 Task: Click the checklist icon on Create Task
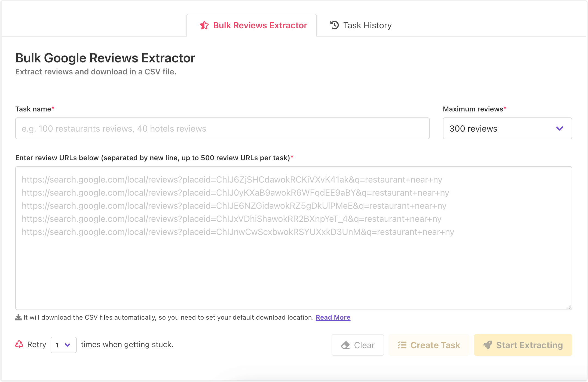(x=402, y=345)
